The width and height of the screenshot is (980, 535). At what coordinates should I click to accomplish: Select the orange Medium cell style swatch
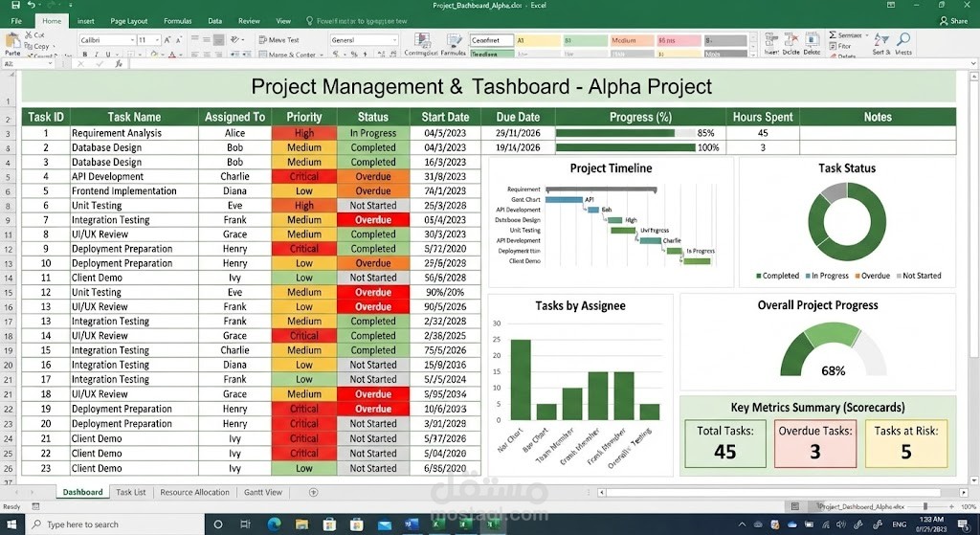631,40
